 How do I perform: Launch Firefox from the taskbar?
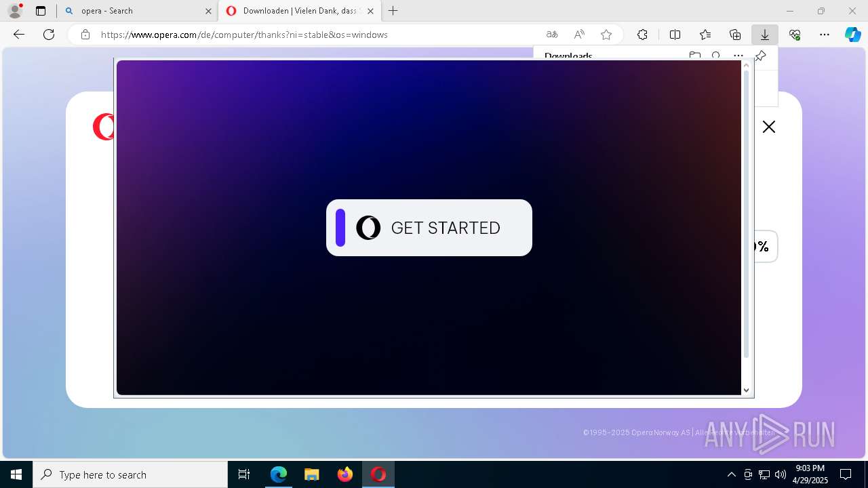[345, 474]
